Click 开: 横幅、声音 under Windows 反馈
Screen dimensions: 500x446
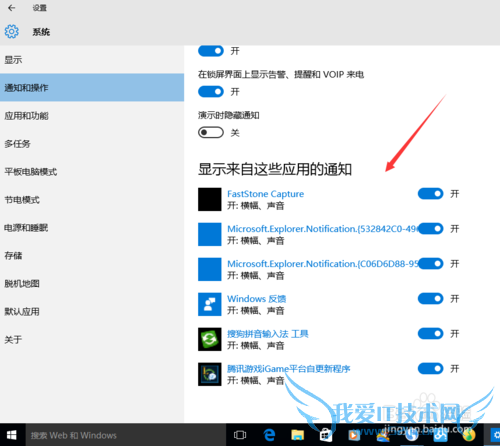(x=256, y=311)
